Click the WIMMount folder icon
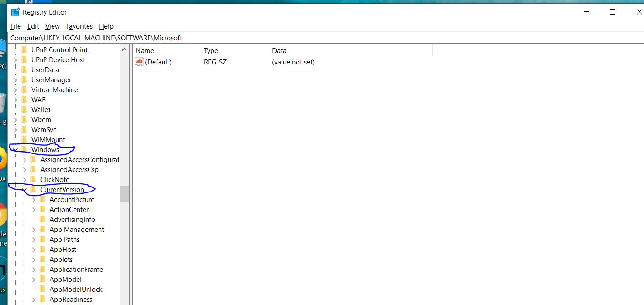Viewport: 644px width, 305px height. pos(25,139)
